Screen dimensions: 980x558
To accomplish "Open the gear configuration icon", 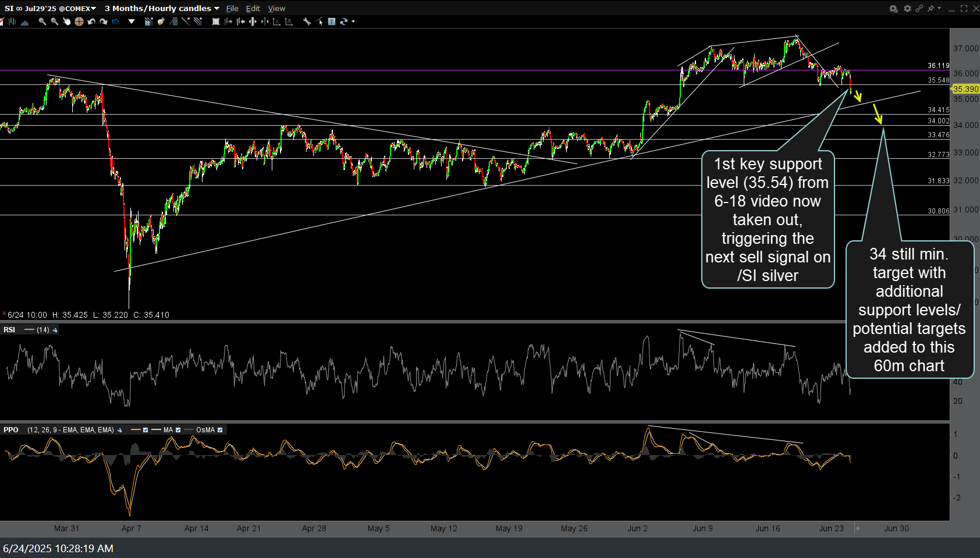I will tap(907, 9).
